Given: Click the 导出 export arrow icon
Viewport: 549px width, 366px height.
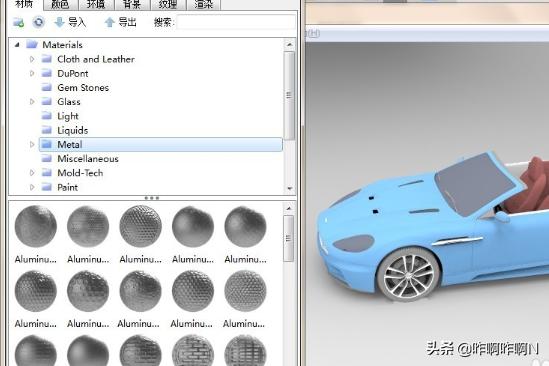Looking at the screenshot, I should 110,22.
